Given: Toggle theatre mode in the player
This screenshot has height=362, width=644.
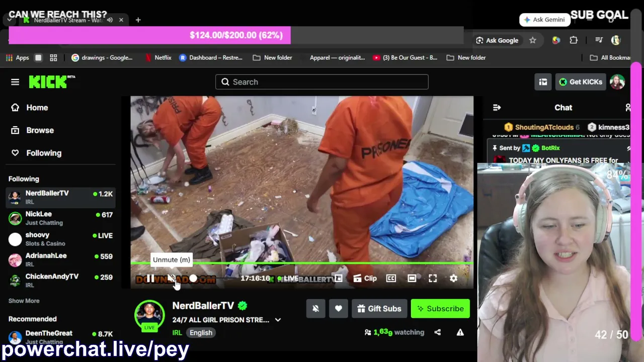Looking at the screenshot, I should [412, 279].
